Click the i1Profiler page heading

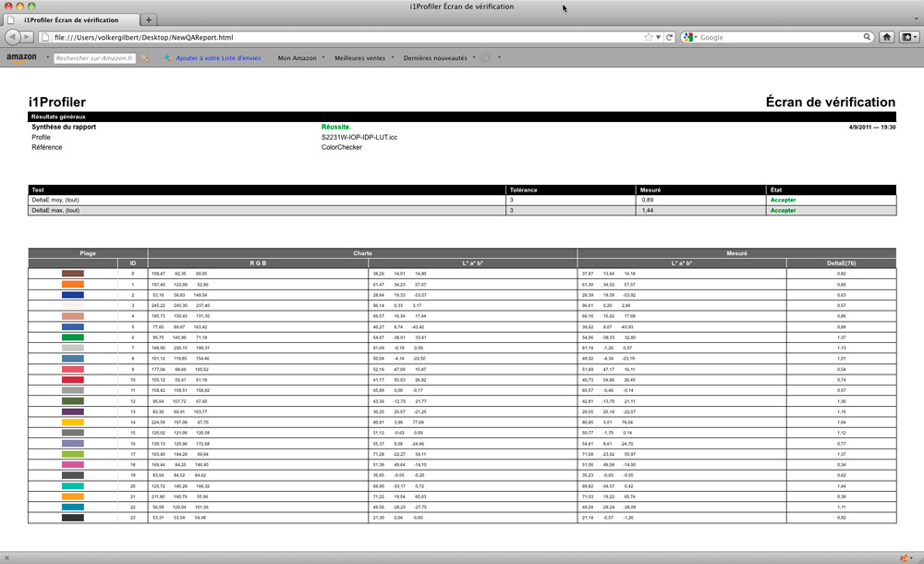[x=57, y=102]
